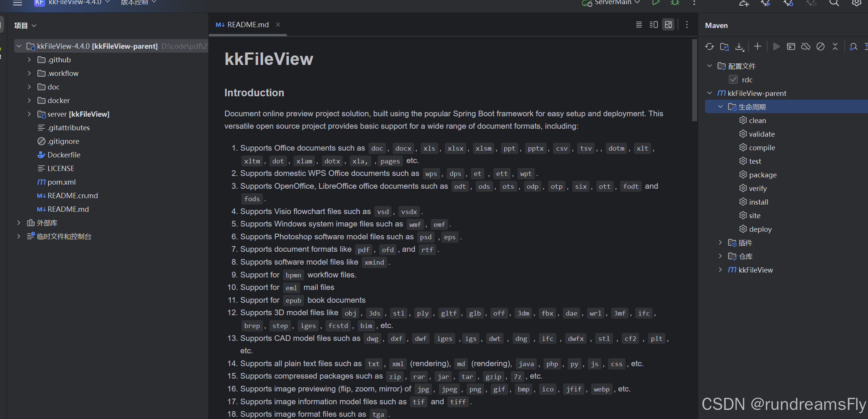
Task: Select the deploy lifecycle goal
Action: pyautogui.click(x=756, y=229)
